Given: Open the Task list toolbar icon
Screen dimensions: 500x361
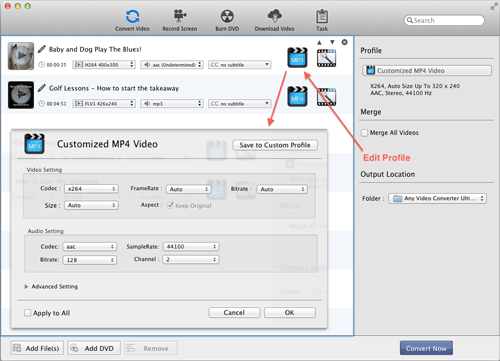Looking at the screenshot, I should pyautogui.click(x=322, y=20).
